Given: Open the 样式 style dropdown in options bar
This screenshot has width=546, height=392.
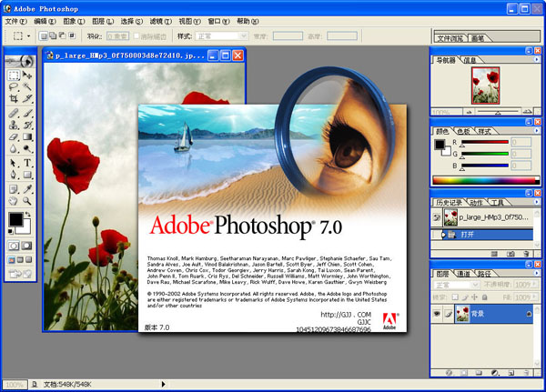Looking at the screenshot, I should 221,36.
